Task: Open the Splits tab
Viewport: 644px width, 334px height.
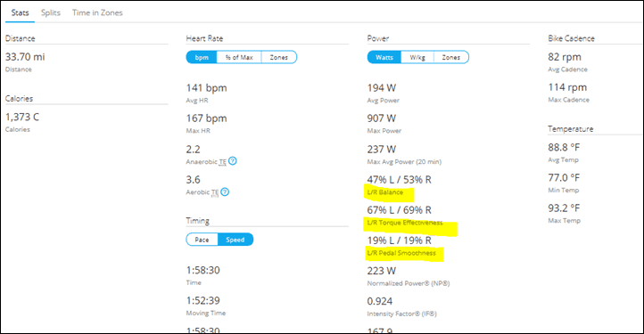Action: pos(51,12)
